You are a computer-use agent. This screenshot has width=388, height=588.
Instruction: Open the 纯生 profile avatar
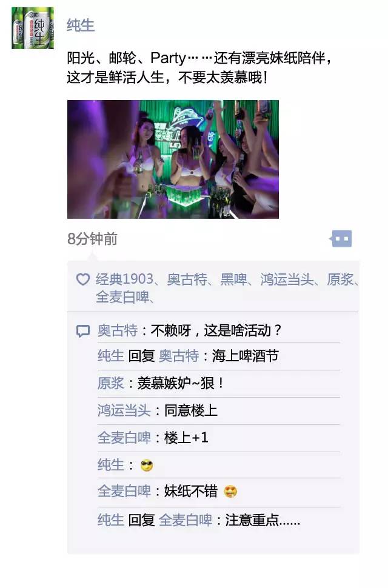[33, 28]
